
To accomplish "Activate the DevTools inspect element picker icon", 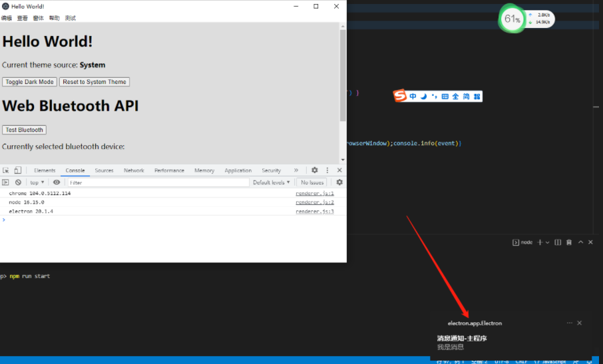I will [x=6, y=170].
